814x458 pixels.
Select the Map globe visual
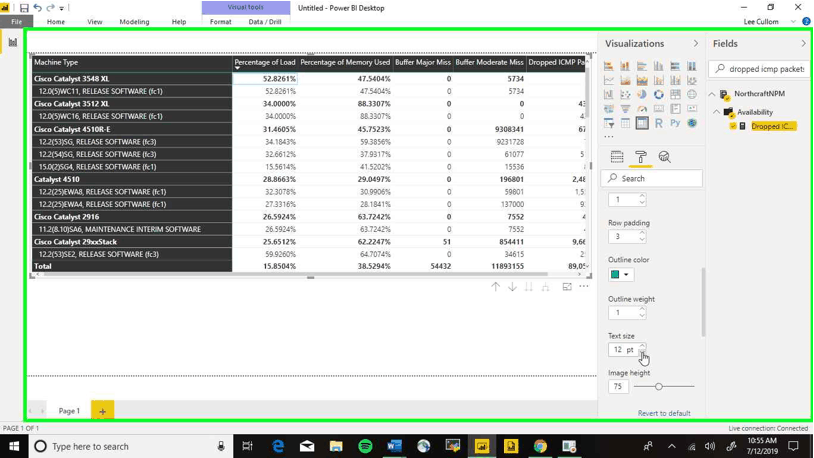tap(691, 95)
